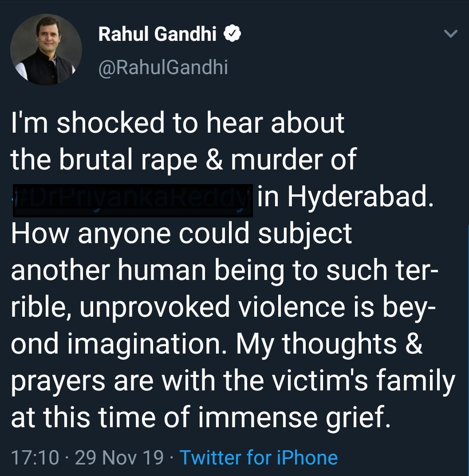Click the blue verified badge icon

point(232,34)
